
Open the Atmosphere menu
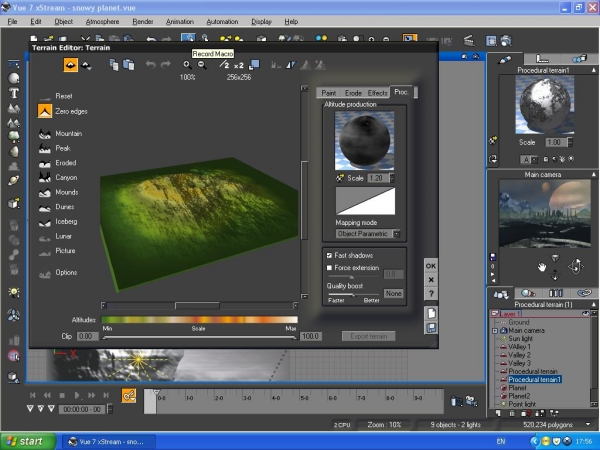tap(102, 21)
